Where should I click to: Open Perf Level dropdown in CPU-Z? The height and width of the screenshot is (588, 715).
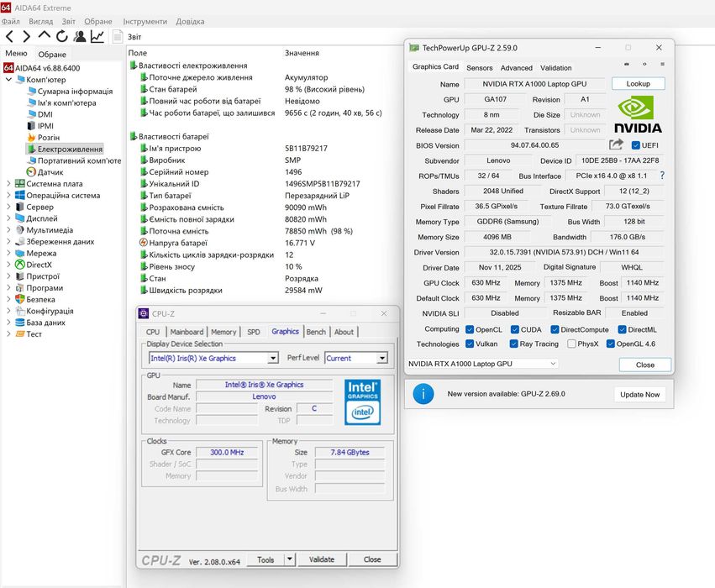pos(382,359)
